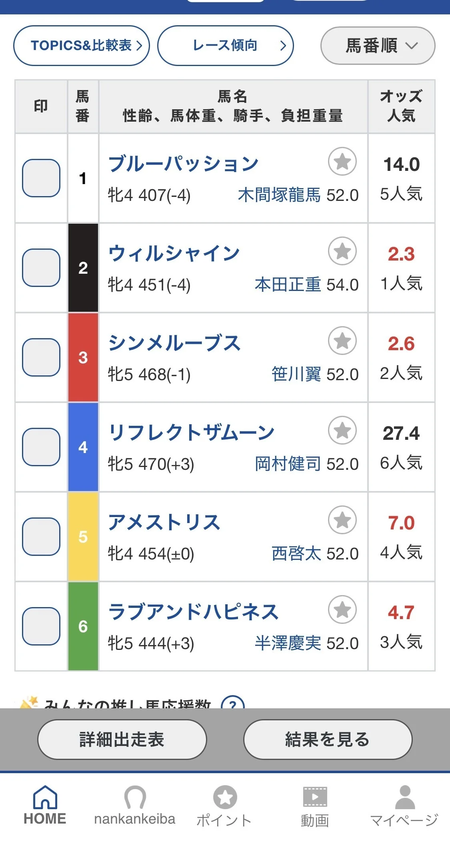The image size is (450, 868).
Task: Open the 動画 tab
Action: (x=315, y=805)
